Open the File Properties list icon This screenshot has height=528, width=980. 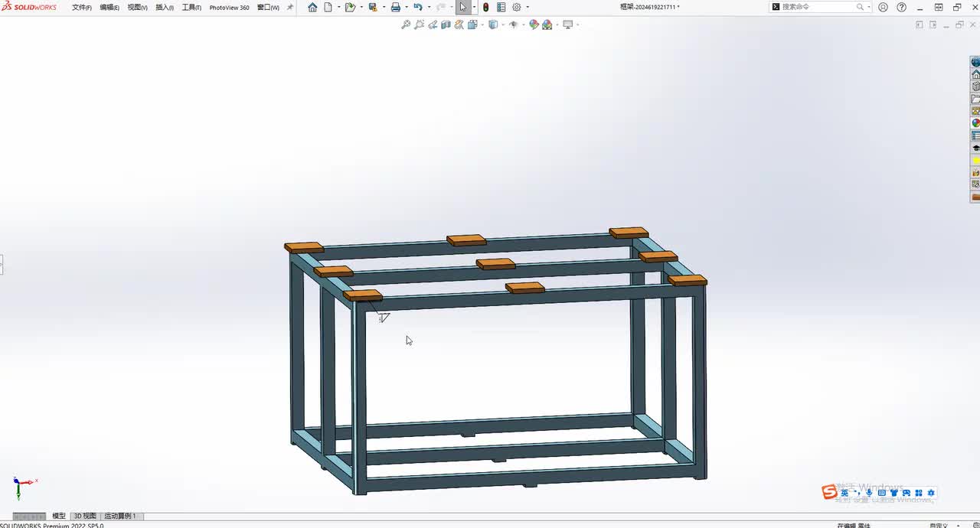(x=501, y=7)
